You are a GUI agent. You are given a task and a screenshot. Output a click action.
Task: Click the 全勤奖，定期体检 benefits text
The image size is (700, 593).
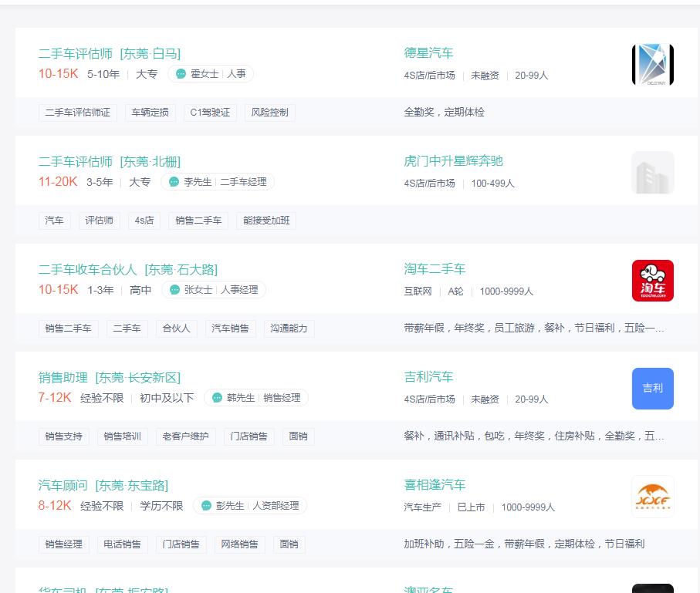point(445,112)
